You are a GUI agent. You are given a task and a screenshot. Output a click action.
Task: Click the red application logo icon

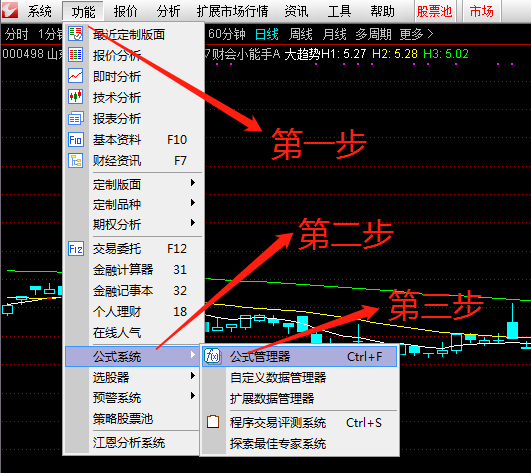9,9
